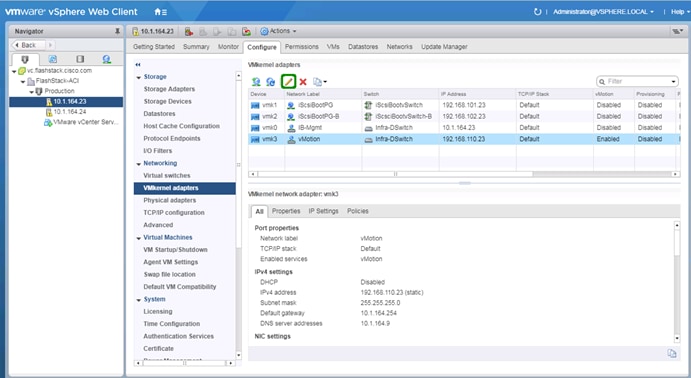Click the host header icon next to 10.1.164.23
The image size is (691, 378).
[x=136, y=31]
